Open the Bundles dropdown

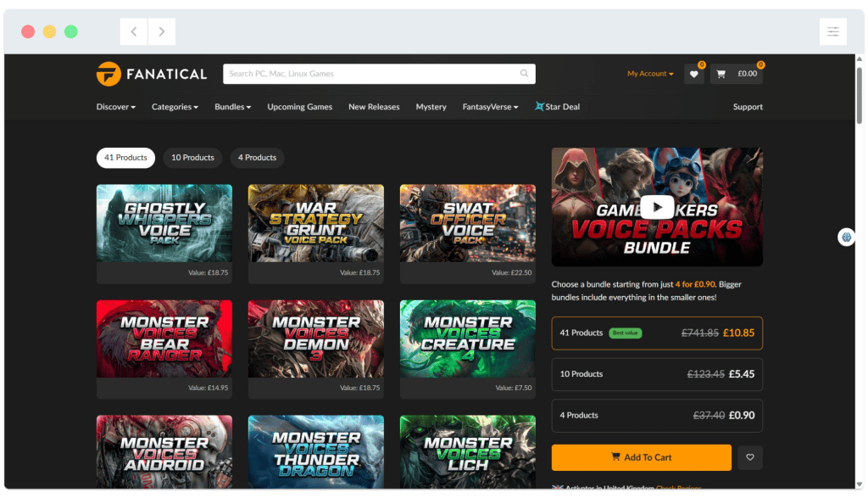(232, 107)
